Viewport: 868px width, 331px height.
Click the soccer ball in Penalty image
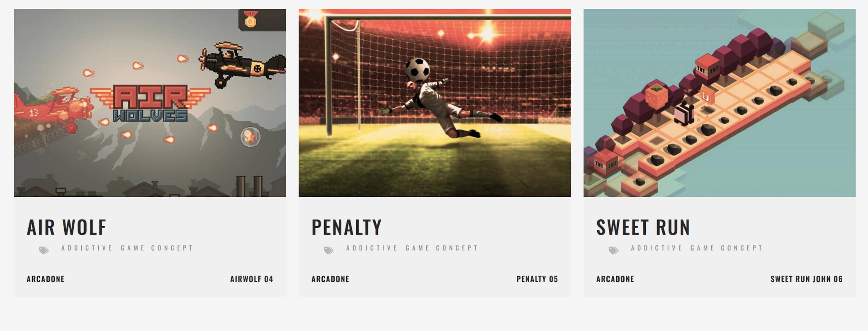tap(417, 70)
